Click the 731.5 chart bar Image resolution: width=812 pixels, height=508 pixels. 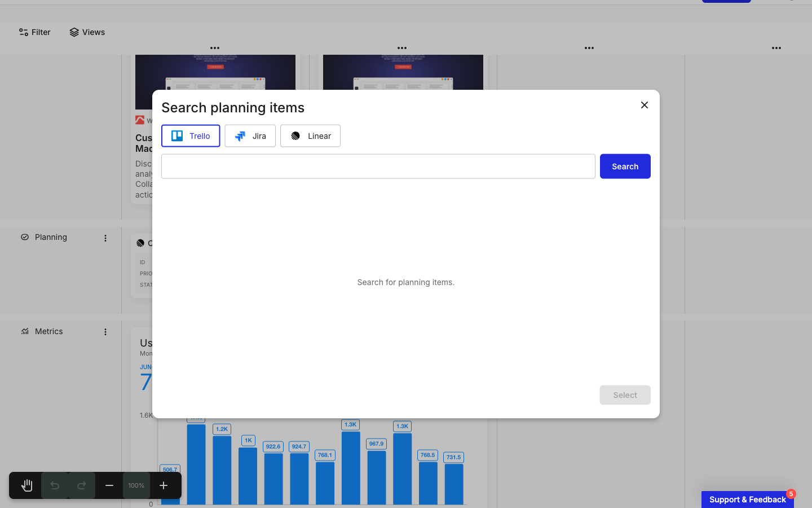pos(454,484)
